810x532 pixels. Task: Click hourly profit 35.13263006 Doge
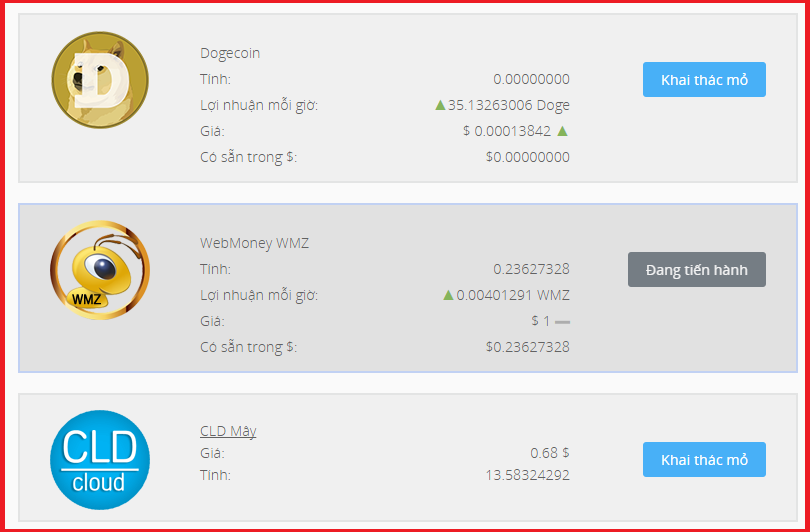pyautogui.click(x=508, y=105)
